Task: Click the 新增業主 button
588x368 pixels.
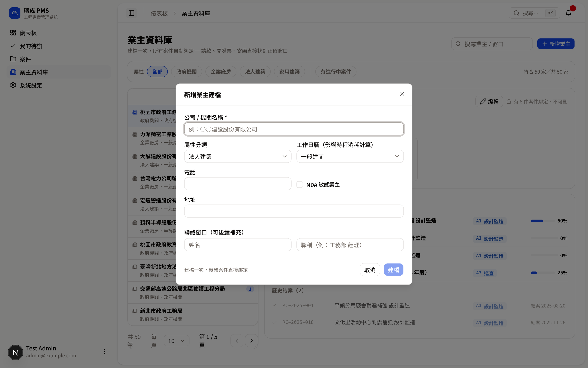Action: pos(556,44)
